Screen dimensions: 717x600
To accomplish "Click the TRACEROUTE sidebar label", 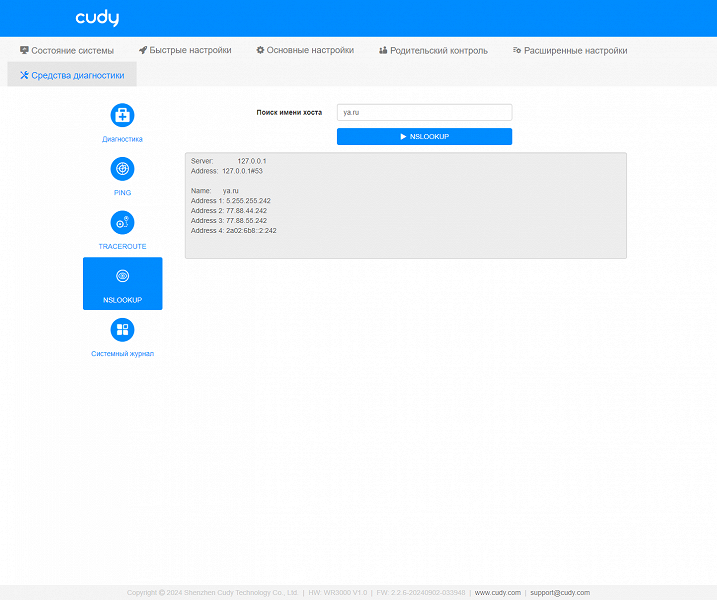I will click(x=122, y=246).
